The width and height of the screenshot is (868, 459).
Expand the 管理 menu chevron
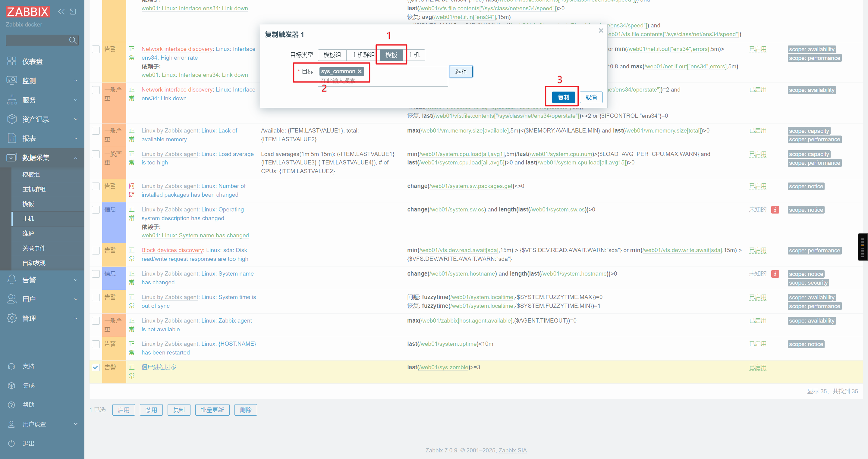(x=76, y=318)
